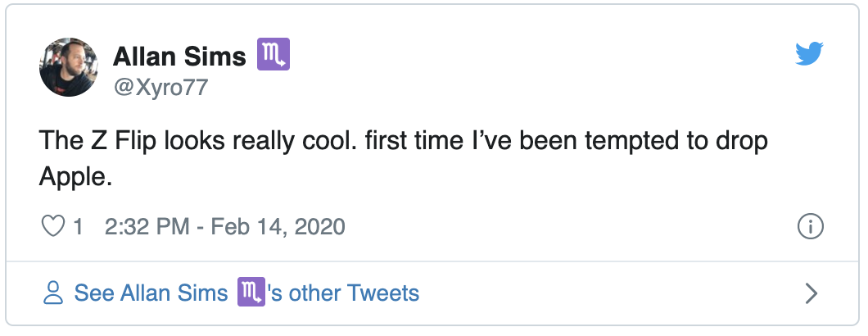The width and height of the screenshot is (868, 336).
Task: Click the Scorpio emoji in footer link
Action: (x=251, y=293)
